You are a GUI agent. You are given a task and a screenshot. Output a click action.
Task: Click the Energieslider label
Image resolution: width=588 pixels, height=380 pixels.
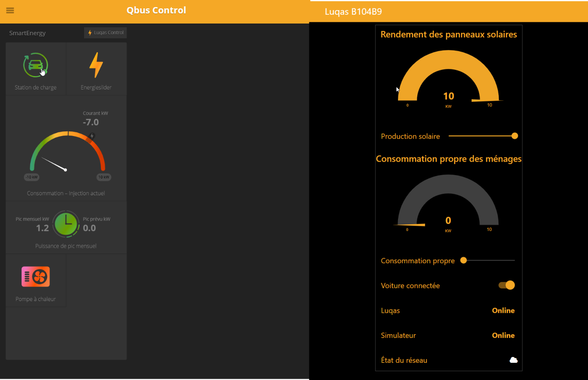point(96,87)
